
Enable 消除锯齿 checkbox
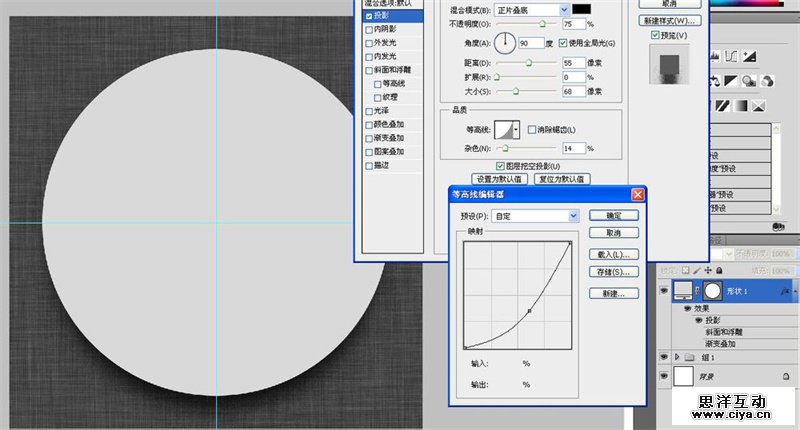coord(532,130)
